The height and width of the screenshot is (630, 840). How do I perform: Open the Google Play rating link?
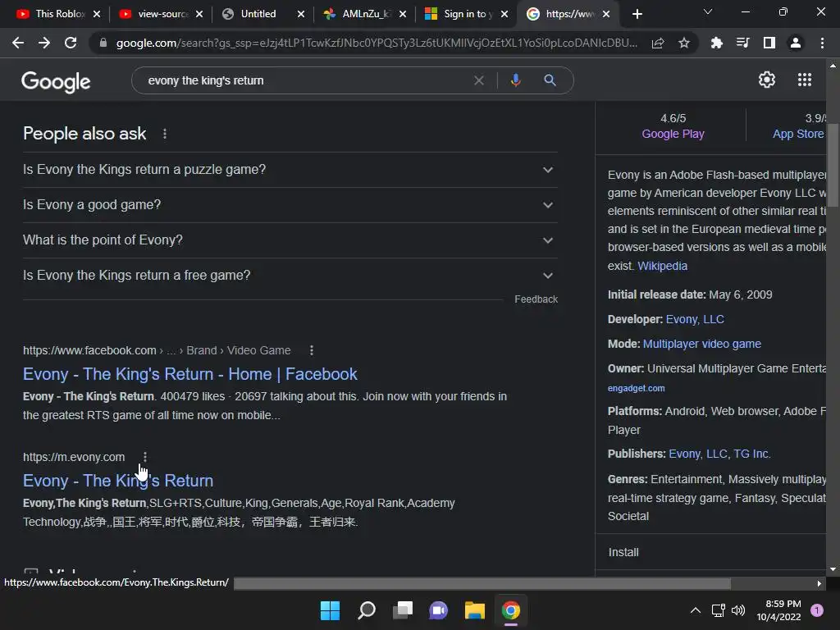673,134
